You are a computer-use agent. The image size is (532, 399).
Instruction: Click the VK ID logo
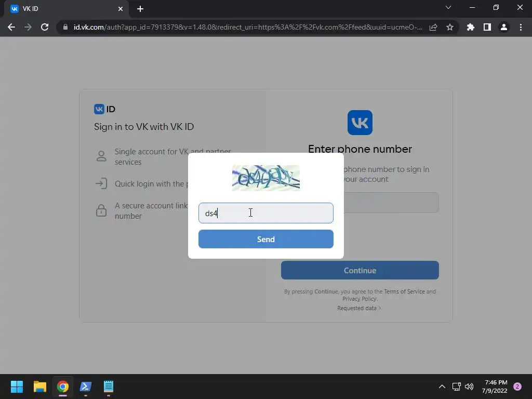pos(104,109)
